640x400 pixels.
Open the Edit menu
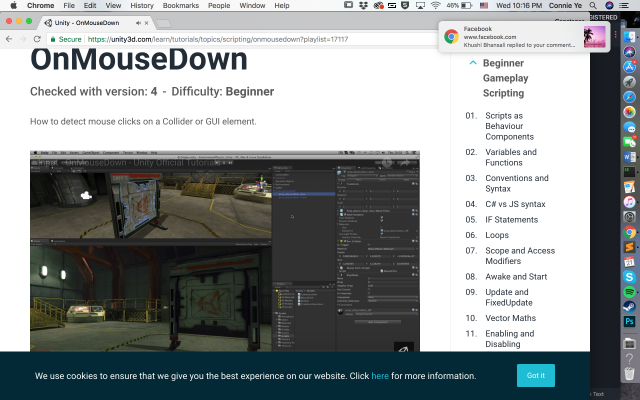tap(90, 5)
